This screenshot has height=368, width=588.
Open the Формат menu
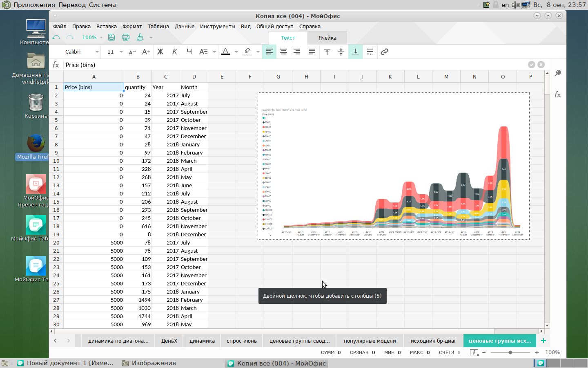point(132,27)
